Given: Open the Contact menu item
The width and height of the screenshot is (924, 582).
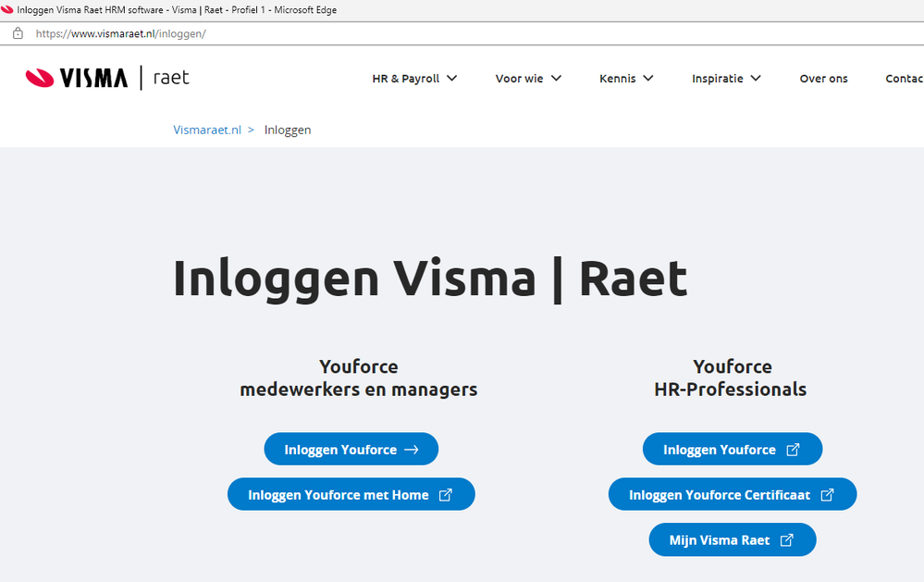Looking at the screenshot, I should pos(904,79).
